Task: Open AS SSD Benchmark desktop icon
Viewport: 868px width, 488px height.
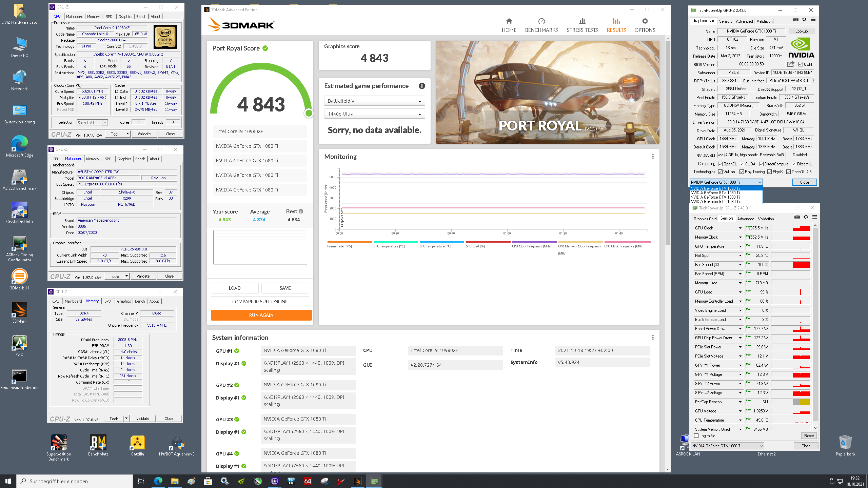Action: 20,180
